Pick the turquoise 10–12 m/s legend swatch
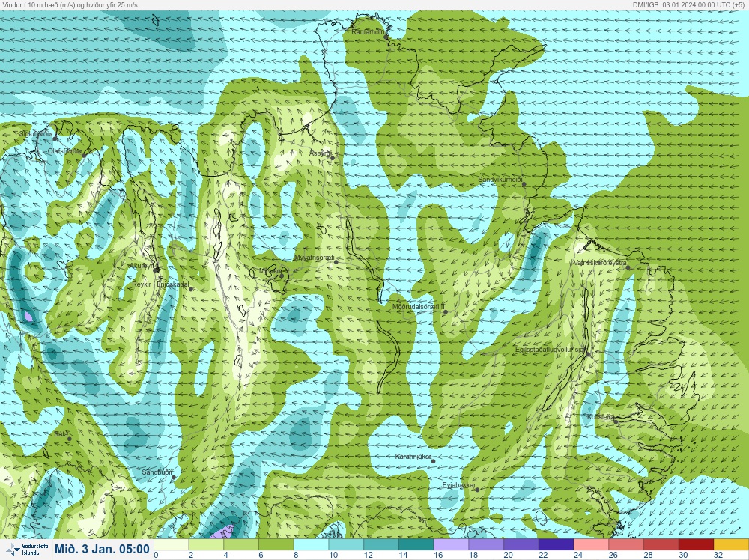The height and width of the screenshot is (560, 749). pos(346,544)
